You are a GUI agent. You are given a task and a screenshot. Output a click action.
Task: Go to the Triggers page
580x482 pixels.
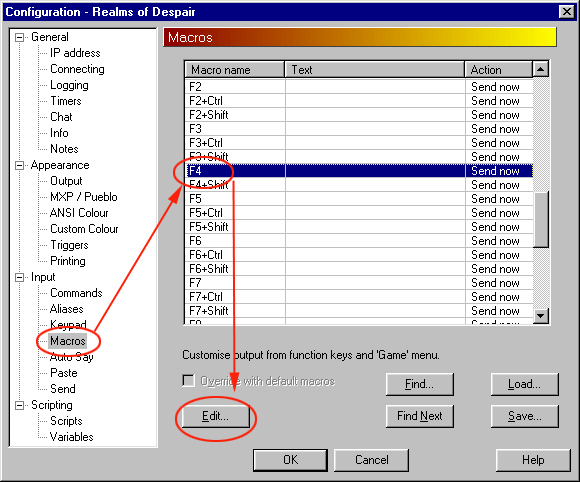69,245
